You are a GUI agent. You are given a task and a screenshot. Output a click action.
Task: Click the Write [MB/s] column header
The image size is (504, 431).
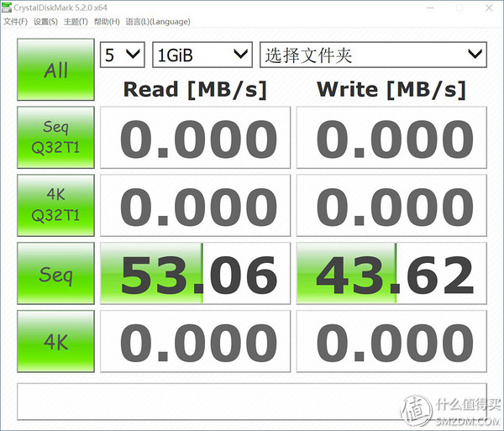391,89
